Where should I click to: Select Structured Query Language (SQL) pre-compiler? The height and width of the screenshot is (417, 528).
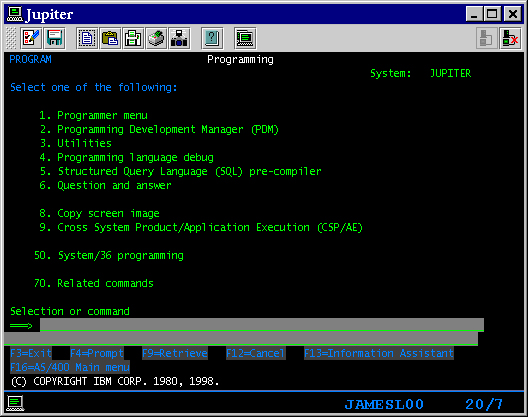pos(180,171)
